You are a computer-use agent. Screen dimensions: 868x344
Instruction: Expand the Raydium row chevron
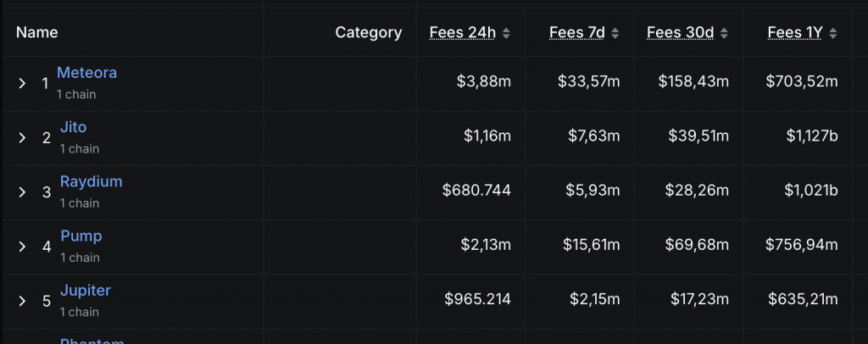pyautogui.click(x=22, y=191)
